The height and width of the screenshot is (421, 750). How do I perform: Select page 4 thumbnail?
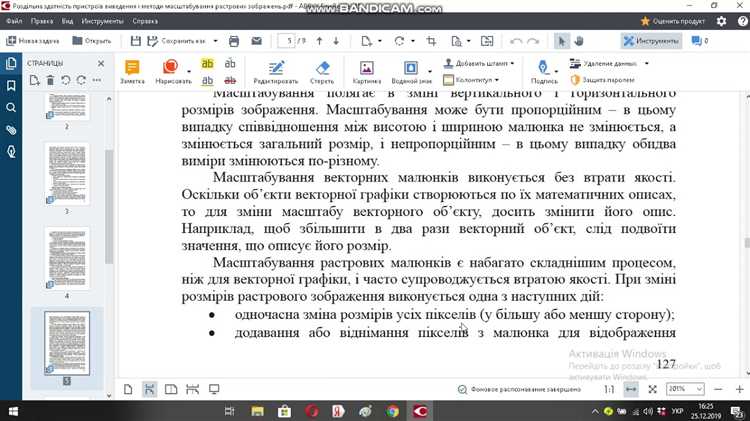pyautogui.click(x=67, y=260)
